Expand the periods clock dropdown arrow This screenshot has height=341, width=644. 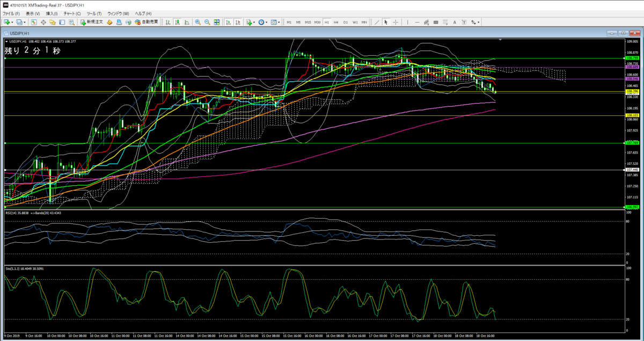[x=267, y=22]
